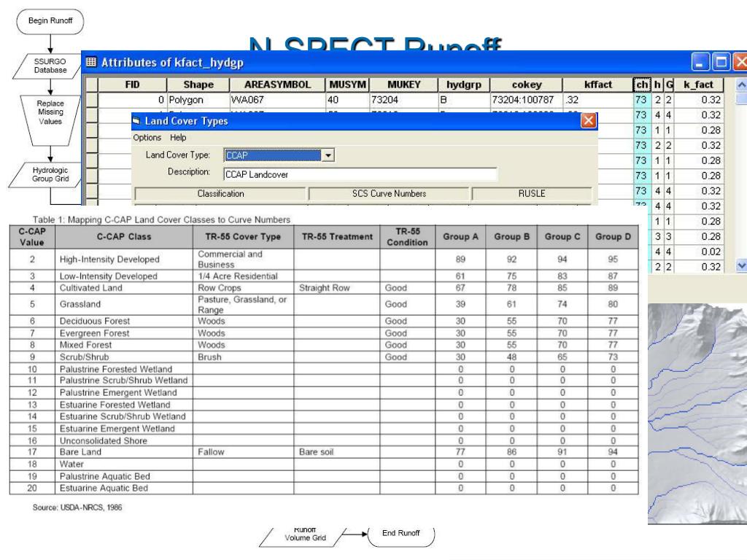Click the shaded relief stream map thumbnail
This screenshot has width=747, height=560.
pyautogui.click(x=697, y=414)
